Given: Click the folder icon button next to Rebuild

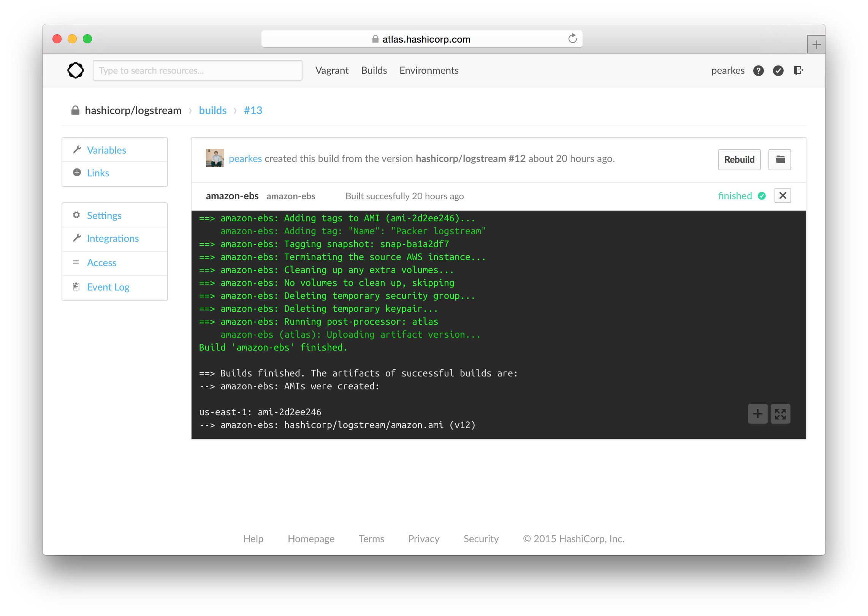Looking at the screenshot, I should click(x=780, y=159).
